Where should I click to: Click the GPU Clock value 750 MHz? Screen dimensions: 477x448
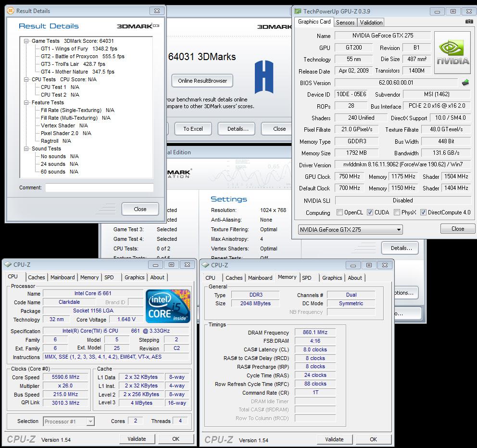click(349, 176)
